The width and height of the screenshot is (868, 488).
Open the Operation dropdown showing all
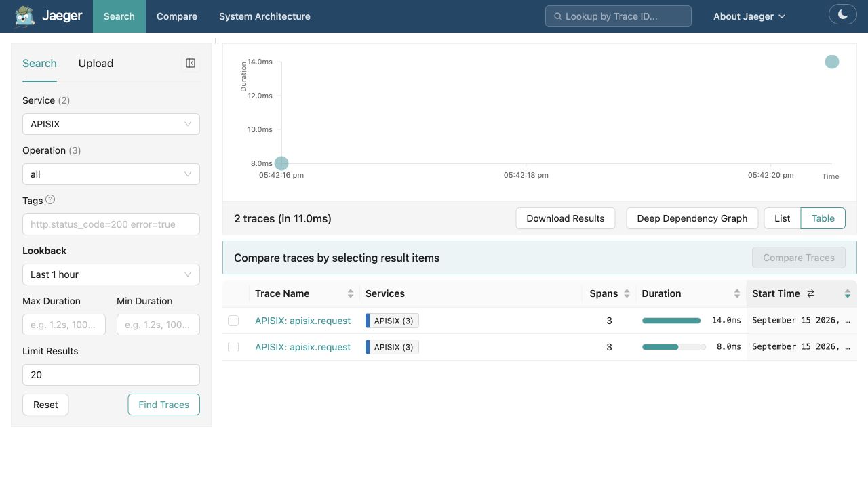point(111,174)
